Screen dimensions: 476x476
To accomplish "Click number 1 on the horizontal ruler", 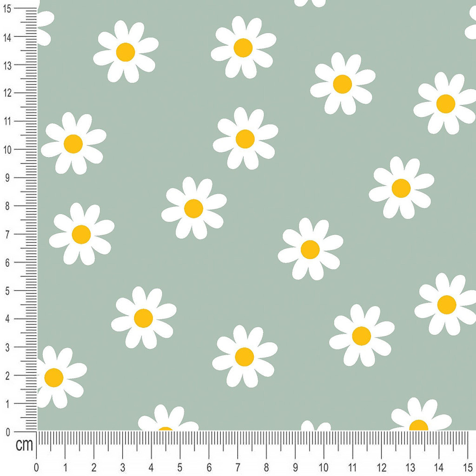I will [65, 468].
